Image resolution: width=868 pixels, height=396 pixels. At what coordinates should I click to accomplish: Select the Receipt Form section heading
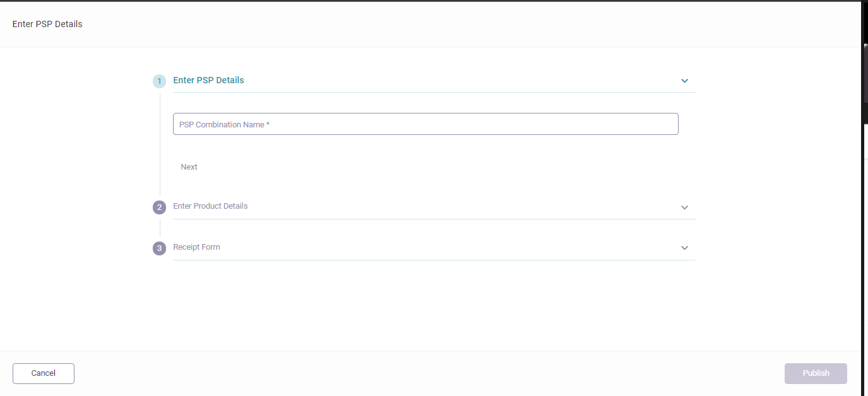[196, 247]
